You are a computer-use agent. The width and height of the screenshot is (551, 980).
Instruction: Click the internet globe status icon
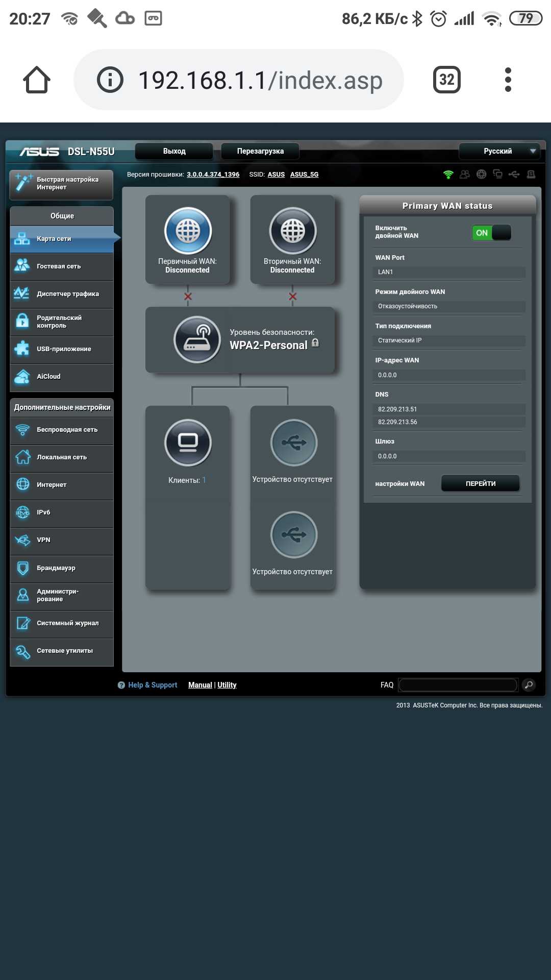point(481,175)
